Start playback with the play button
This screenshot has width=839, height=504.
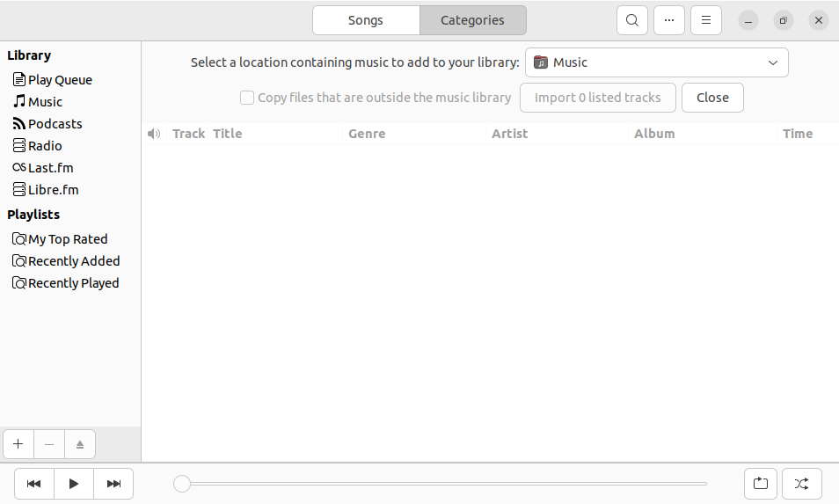point(74,484)
